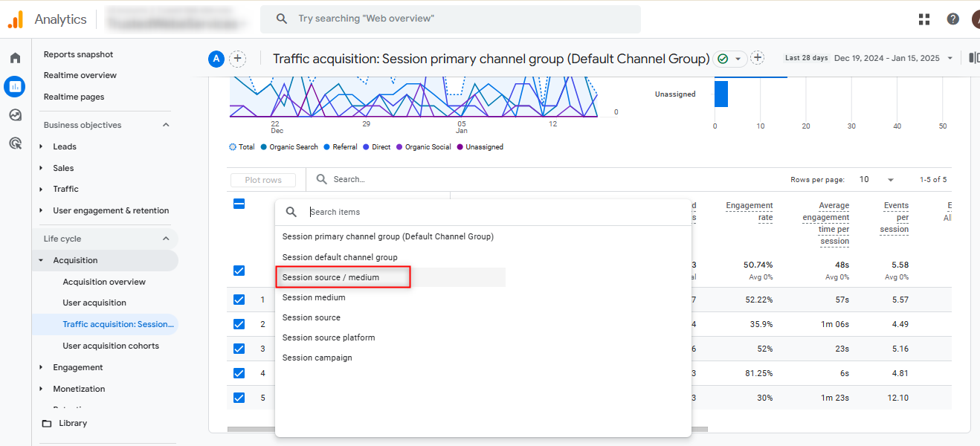
Task: Collapse the Business objectives section
Action: tap(166, 125)
